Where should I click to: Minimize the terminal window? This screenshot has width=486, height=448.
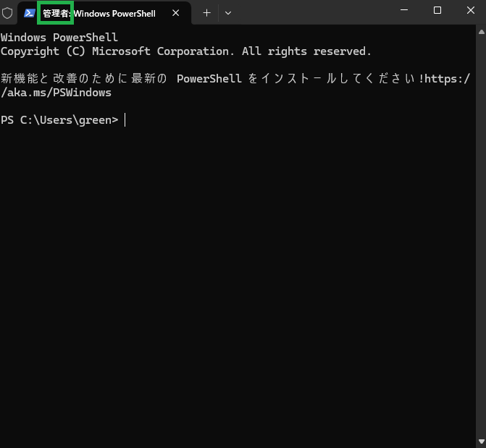tap(404, 10)
